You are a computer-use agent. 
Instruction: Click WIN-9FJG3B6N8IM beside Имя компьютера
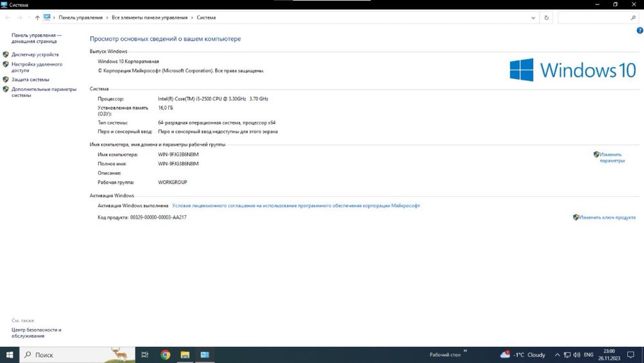pyautogui.click(x=178, y=155)
